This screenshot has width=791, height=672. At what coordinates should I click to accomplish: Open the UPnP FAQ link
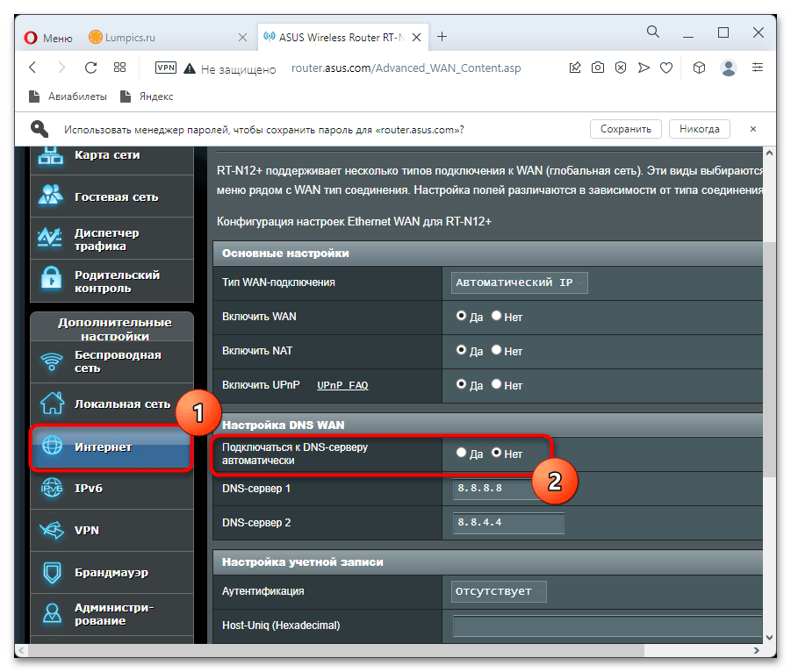coord(342,385)
